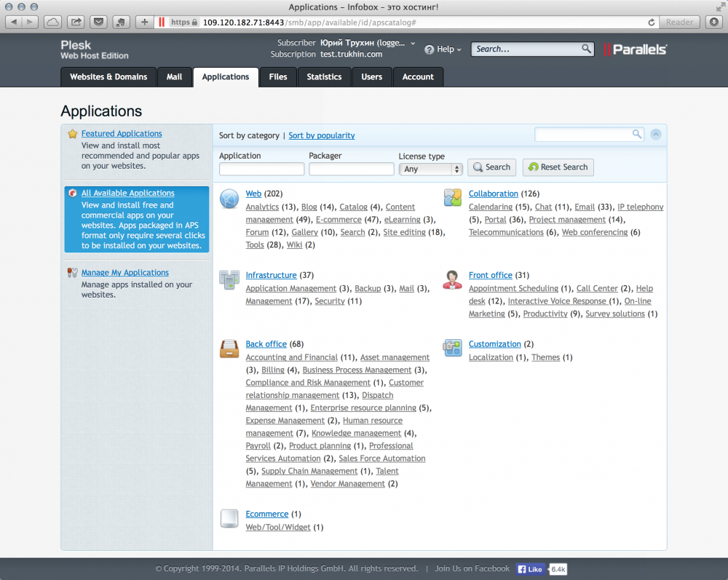The height and width of the screenshot is (580, 728).
Task: Click the Share toolbar icon
Action: [76, 22]
